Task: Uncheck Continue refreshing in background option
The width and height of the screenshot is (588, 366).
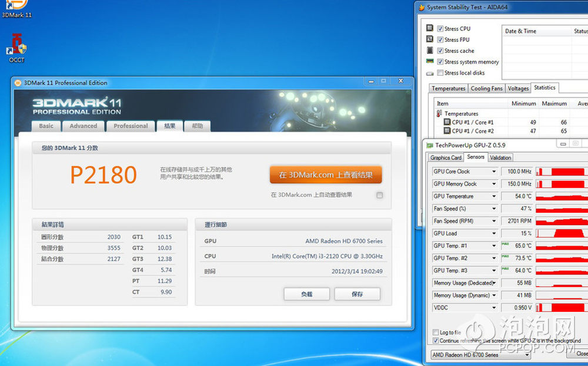Action: coord(435,341)
